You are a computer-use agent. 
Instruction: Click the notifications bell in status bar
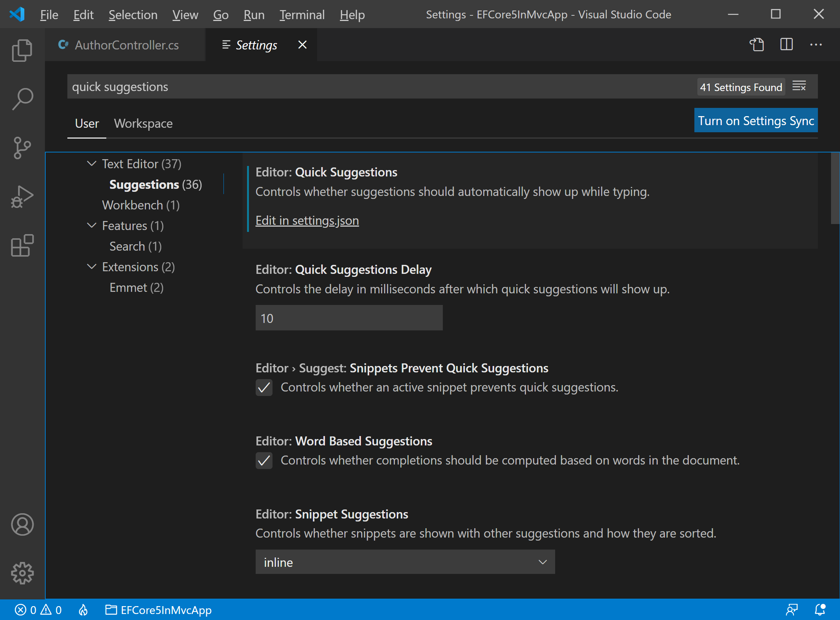coord(820,610)
